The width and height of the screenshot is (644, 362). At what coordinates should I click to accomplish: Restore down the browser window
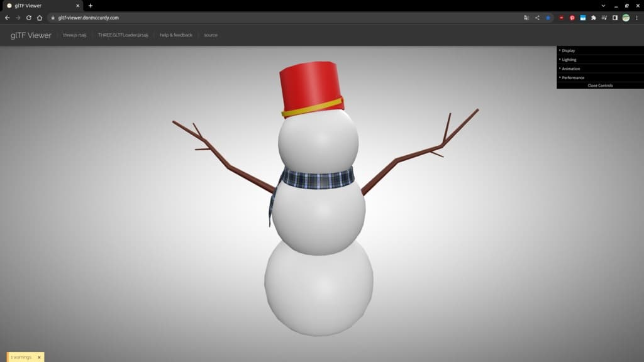click(x=627, y=6)
